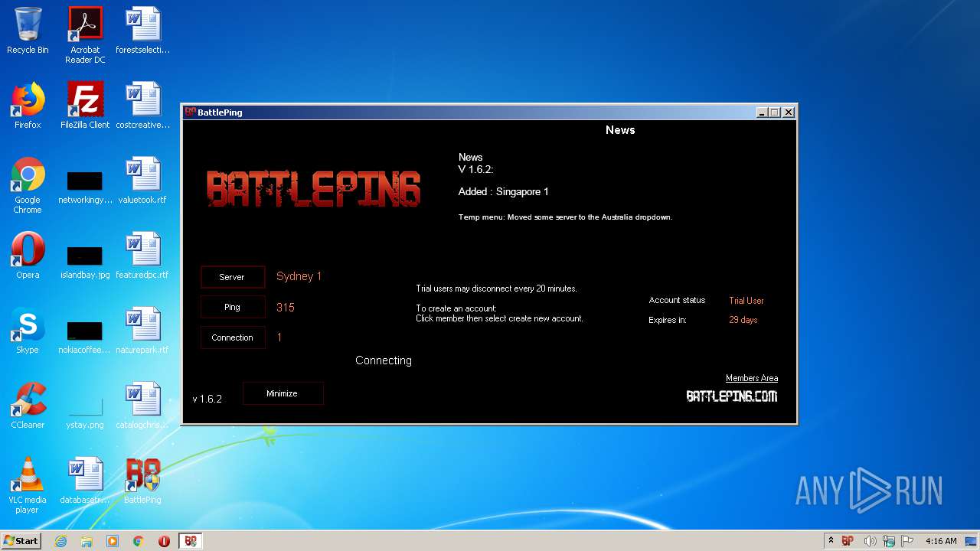This screenshot has height=551, width=980.
Task: Open Windows Media Player on taskbar
Action: [x=113, y=541]
